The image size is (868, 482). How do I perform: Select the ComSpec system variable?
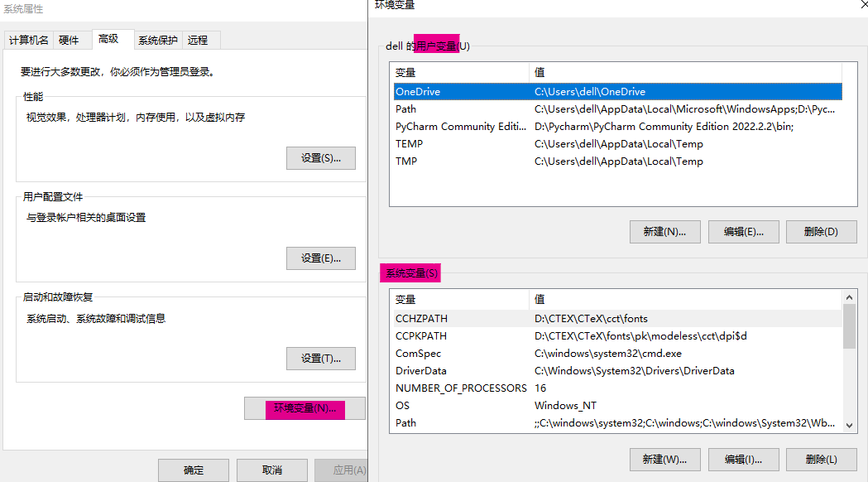[x=618, y=354]
